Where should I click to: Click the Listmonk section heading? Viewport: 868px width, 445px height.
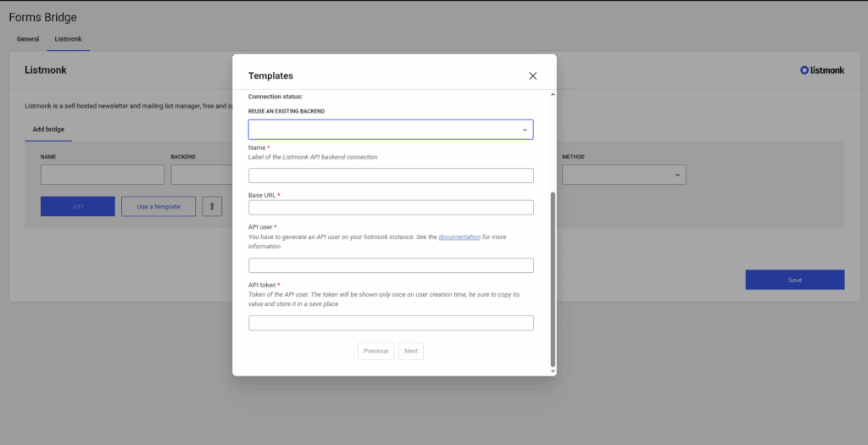pos(46,70)
